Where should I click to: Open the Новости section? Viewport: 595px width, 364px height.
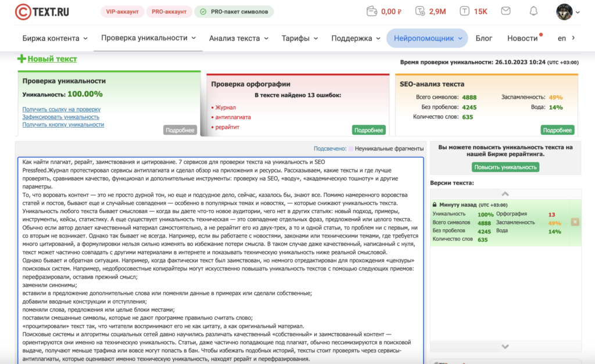click(522, 38)
